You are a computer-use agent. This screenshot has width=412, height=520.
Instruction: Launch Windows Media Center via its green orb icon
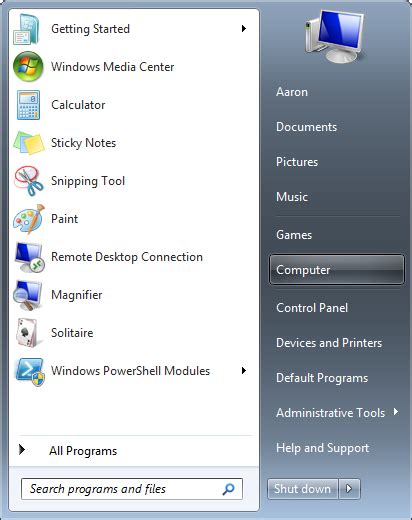click(x=28, y=67)
